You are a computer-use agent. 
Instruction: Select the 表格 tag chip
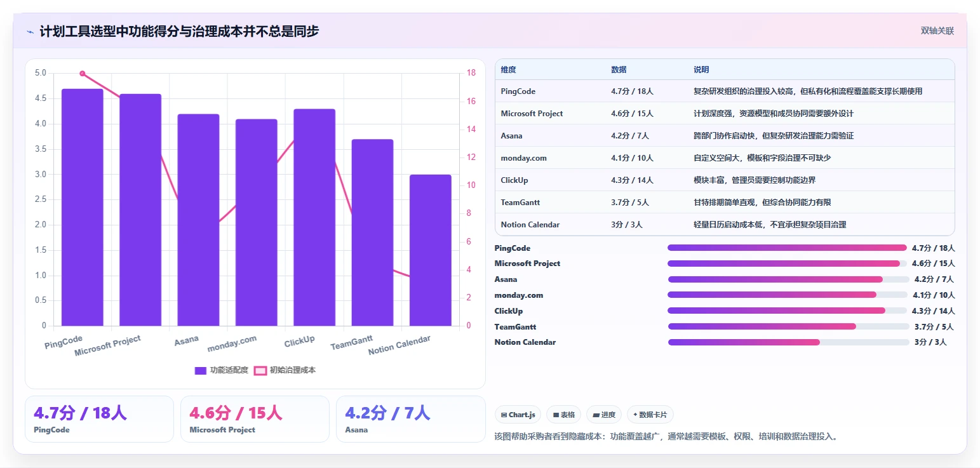[564, 415]
